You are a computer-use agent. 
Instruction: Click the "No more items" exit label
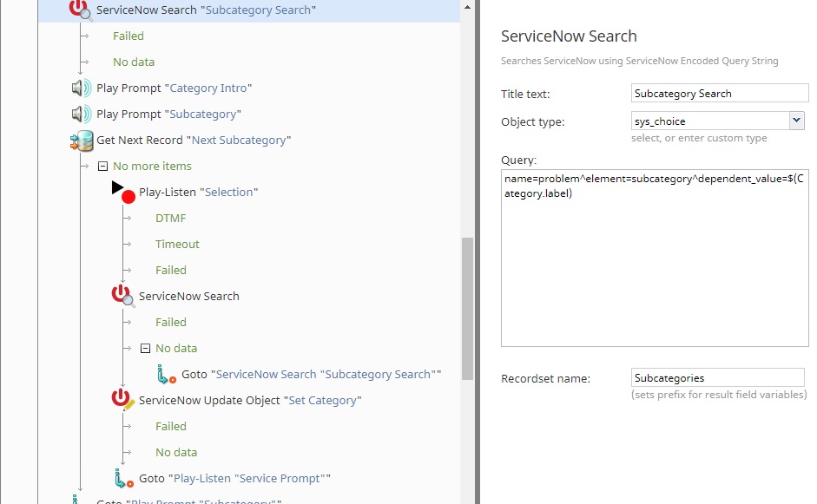tap(152, 166)
